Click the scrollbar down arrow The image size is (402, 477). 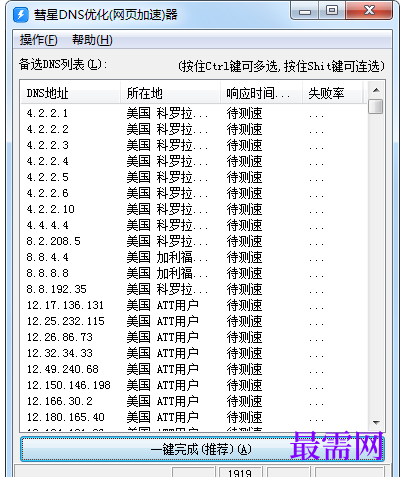point(376,423)
